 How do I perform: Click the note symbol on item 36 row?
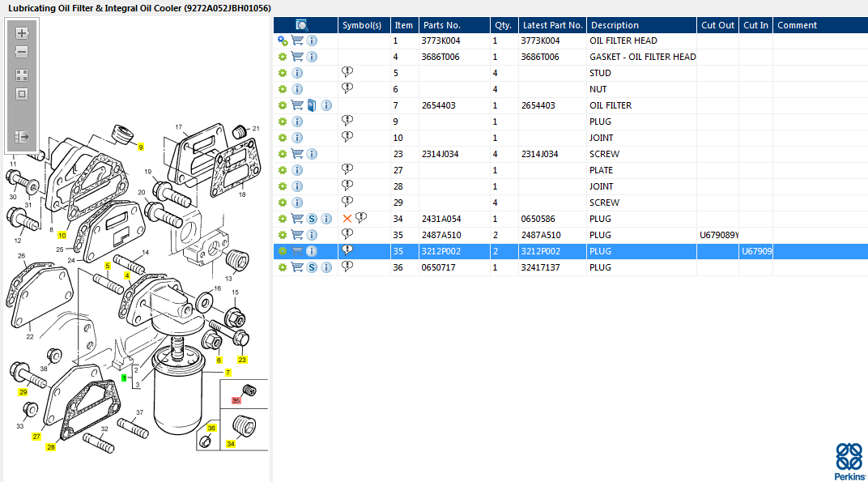point(347,267)
